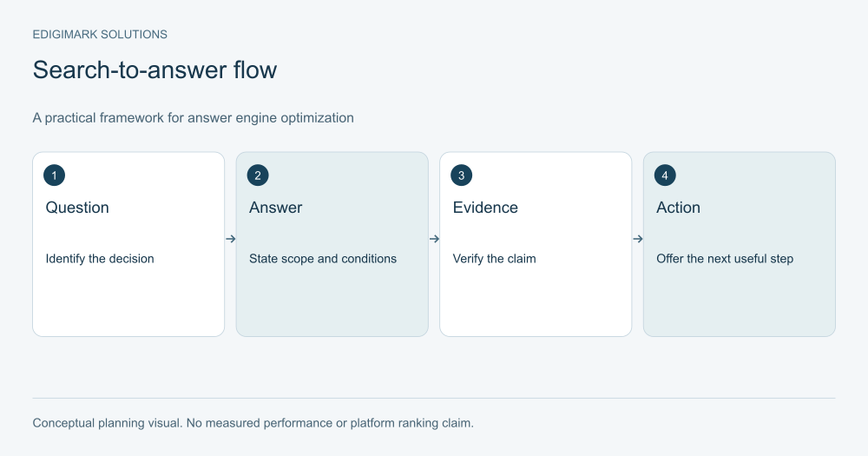Viewport: 868px width, 456px height.
Task: Click the 'A practical framework' subtitle
Action: 194,118
